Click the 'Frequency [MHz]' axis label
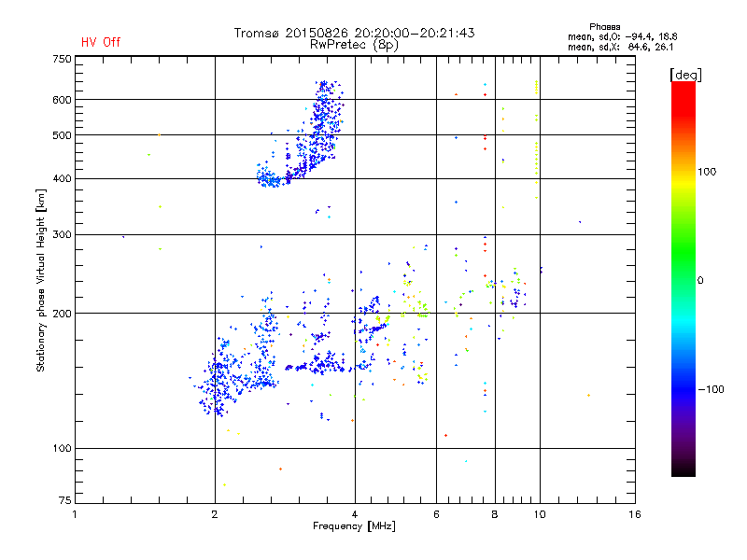This screenshot has width=747, height=560. [x=354, y=526]
